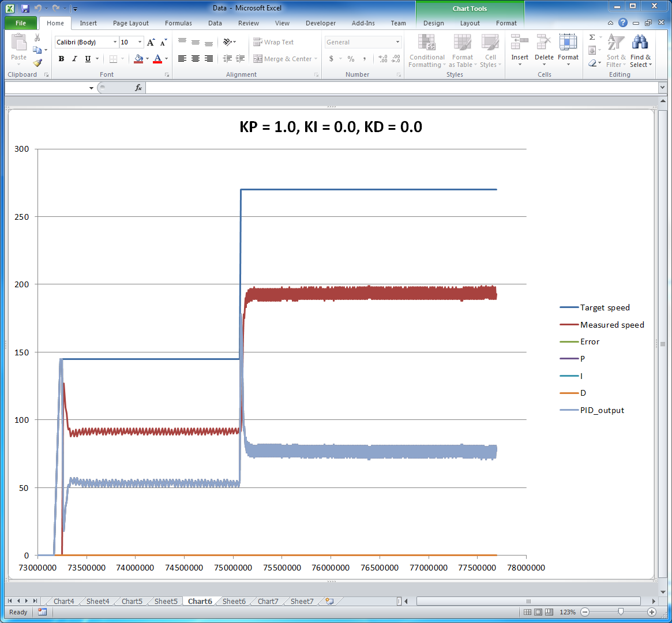Image resolution: width=672 pixels, height=623 pixels.
Task: Click the Save icon in Quick Access
Action: 25,8
